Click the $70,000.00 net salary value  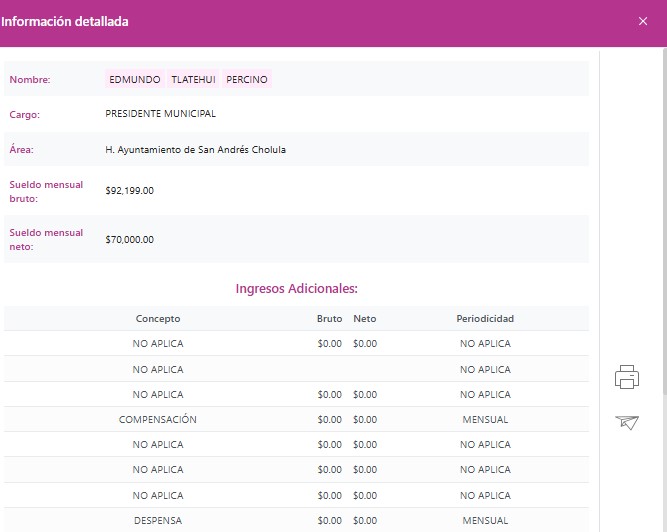point(129,240)
